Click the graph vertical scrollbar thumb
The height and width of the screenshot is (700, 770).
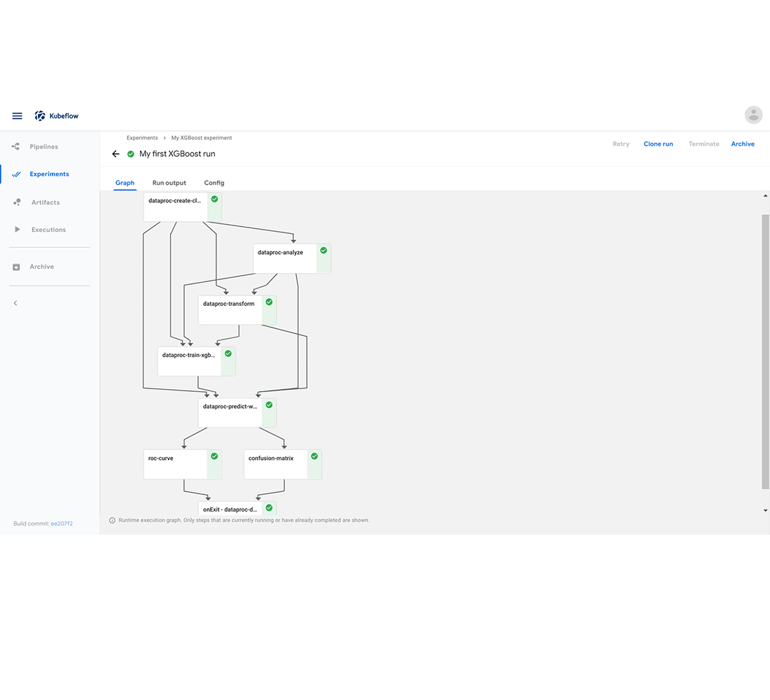765,351
